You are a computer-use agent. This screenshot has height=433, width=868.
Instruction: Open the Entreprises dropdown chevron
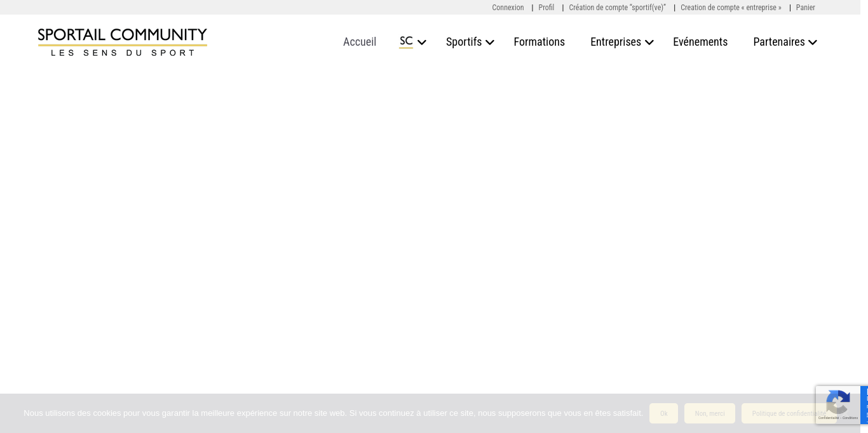click(649, 43)
